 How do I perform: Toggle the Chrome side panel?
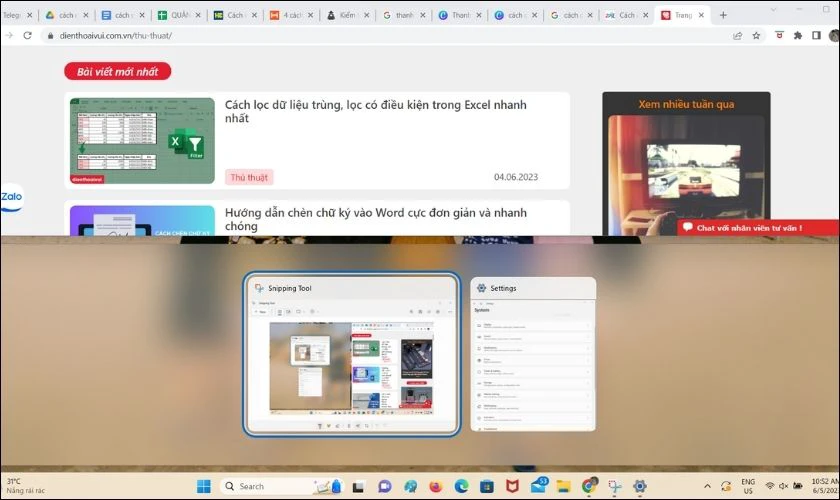click(x=816, y=35)
